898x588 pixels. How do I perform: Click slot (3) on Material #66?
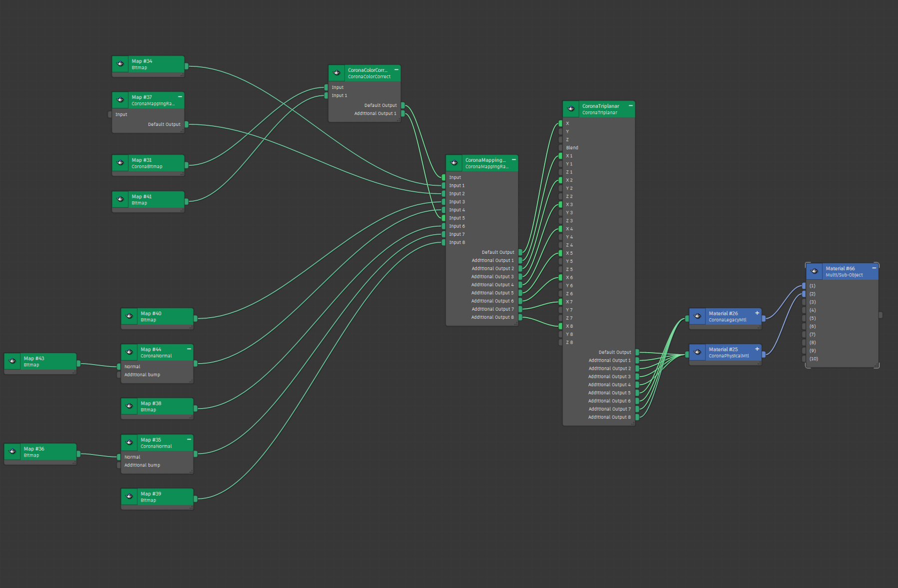click(x=804, y=302)
